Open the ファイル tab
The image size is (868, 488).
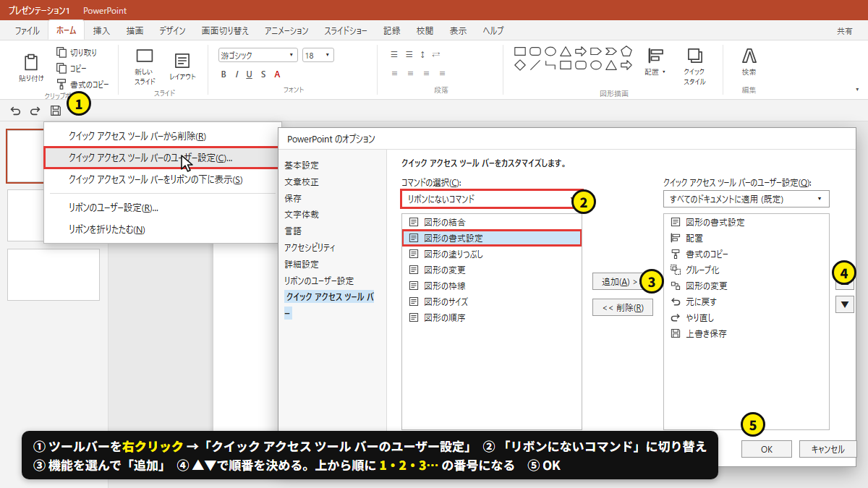(27, 30)
